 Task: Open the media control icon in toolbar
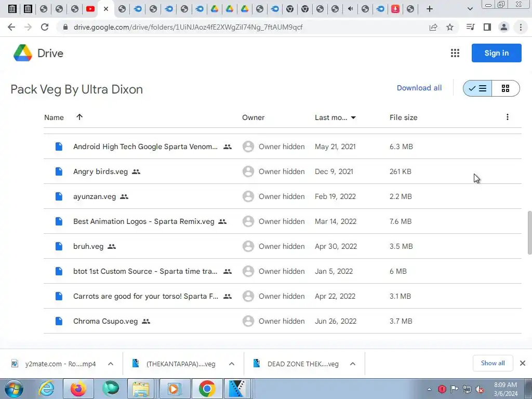click(x=471, y=27)
